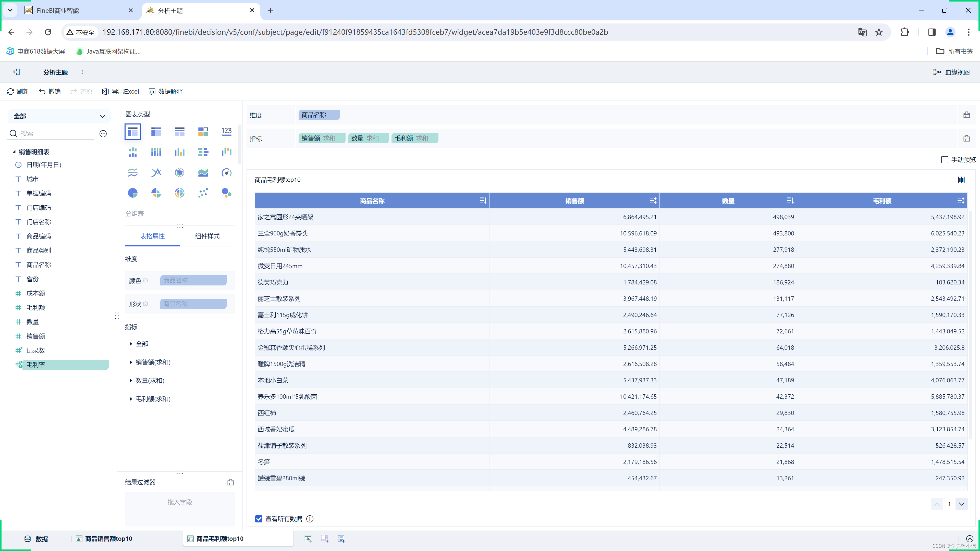Image resolution: width=980 pixels, height=551 pixels.
Task: Clear the 维度 row with its eraser icon
Action: point(967,115)
